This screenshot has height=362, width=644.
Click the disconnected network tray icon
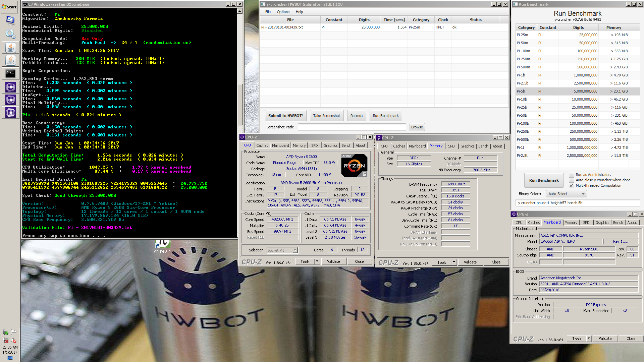click(x=6, y=340)
